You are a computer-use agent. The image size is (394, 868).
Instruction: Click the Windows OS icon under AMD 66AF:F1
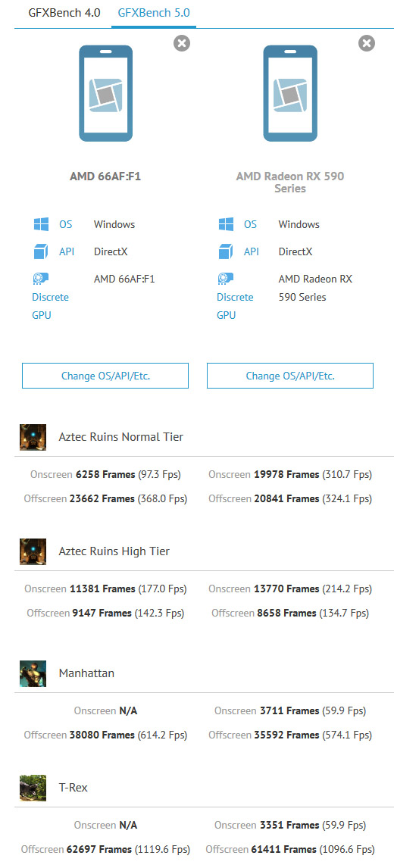tap(41, 224)
